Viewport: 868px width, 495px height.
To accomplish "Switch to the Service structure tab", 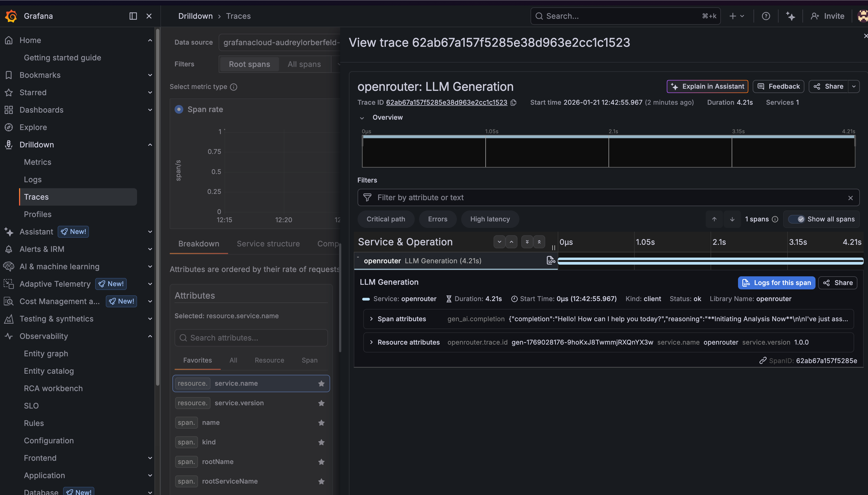I will [268, 244].
